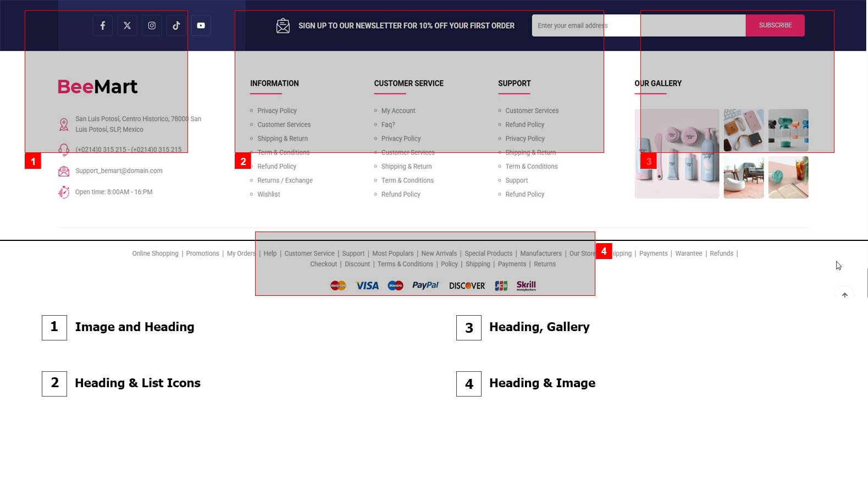Open the large cosmetics gallery thumbnail

tap(677, 154)
